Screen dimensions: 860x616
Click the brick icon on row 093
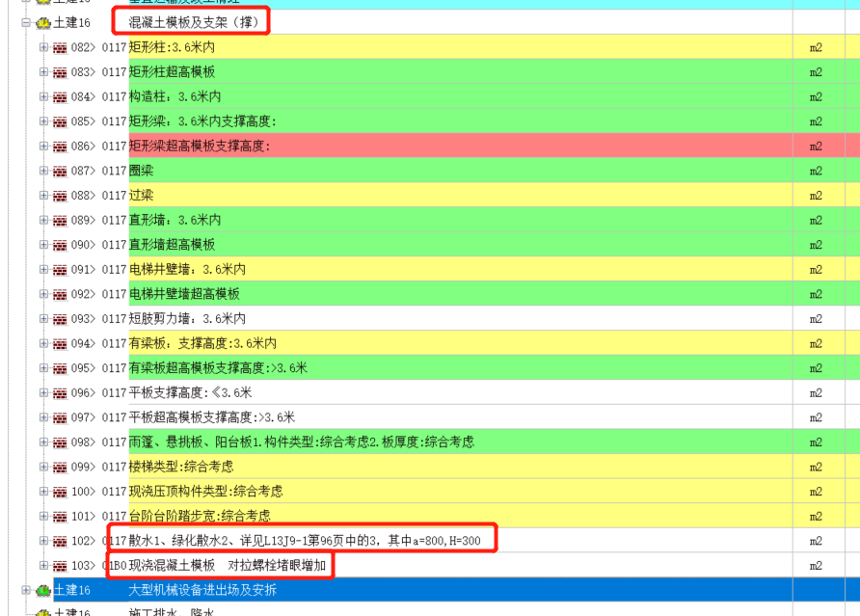tap(60, 320)
